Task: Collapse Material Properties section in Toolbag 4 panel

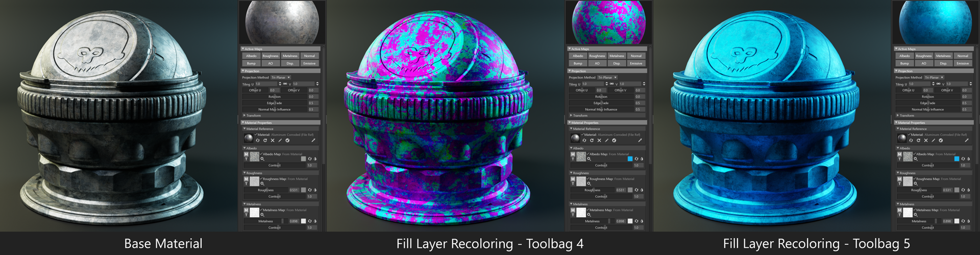Action: tap(607, 123)
